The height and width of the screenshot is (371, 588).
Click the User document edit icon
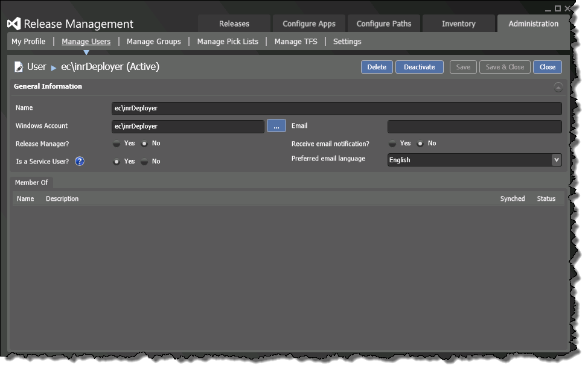tap(19, 67)
